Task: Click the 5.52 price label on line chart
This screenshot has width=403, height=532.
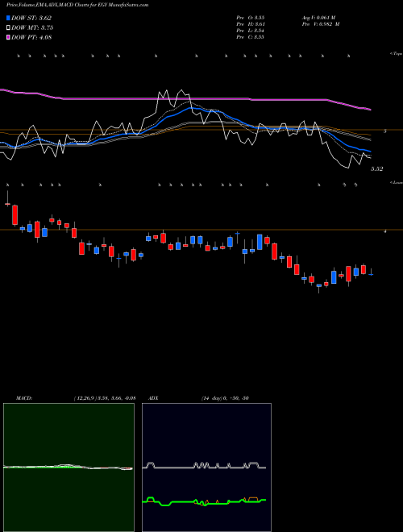Action: pyautogui.click(x=377, y=169)
